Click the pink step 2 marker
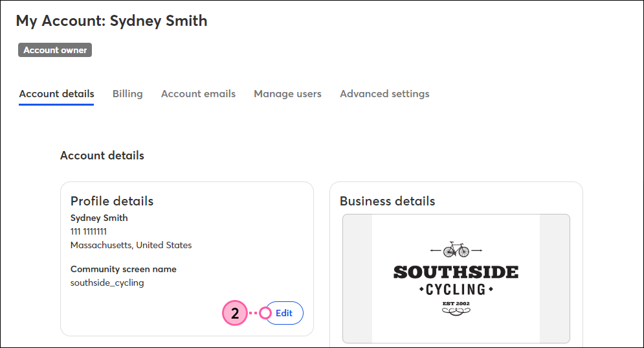Screen dimensions: 644x348 click(235, 314)
